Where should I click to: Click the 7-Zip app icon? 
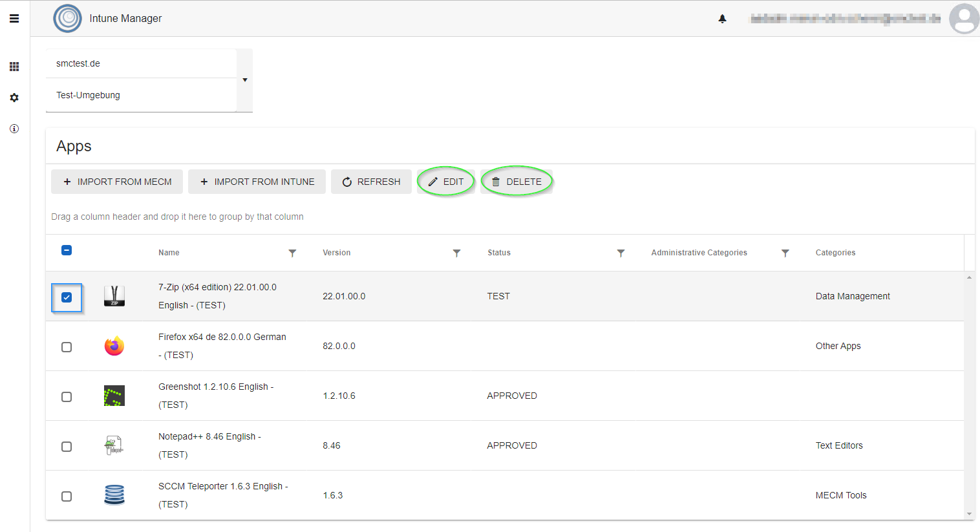(x=114, y=296)
